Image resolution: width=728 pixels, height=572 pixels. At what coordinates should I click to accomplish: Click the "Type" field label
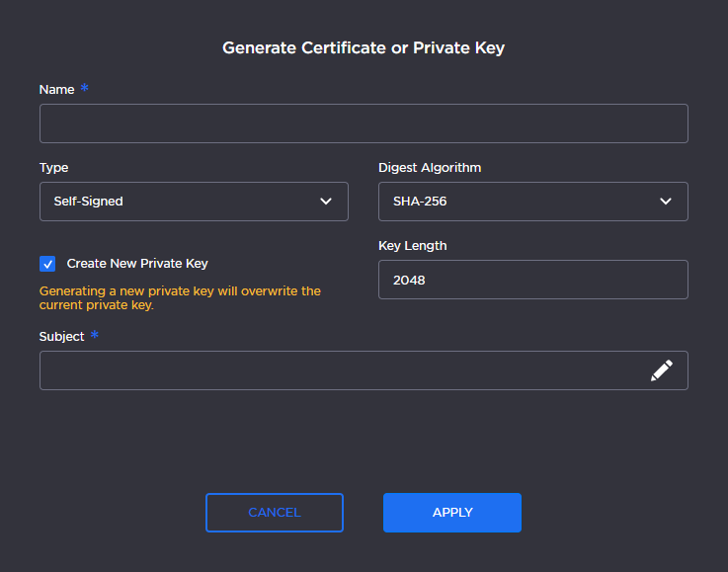[54, 168]
